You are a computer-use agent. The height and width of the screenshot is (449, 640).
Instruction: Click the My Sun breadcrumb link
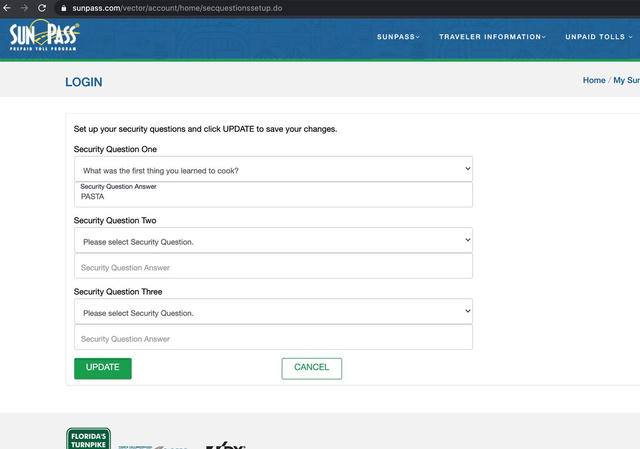point(626,80)
